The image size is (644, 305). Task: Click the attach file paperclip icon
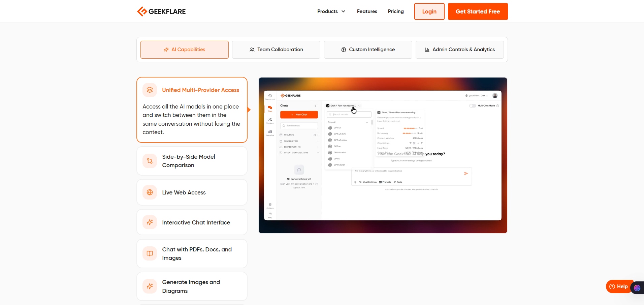pos(355,182)
